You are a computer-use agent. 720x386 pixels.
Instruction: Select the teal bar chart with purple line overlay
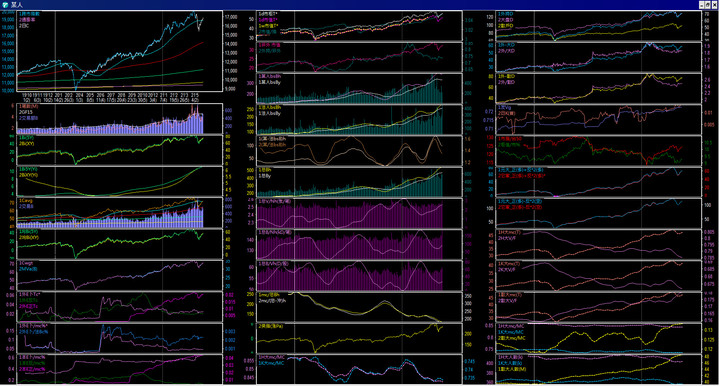(x=359, y=88)
